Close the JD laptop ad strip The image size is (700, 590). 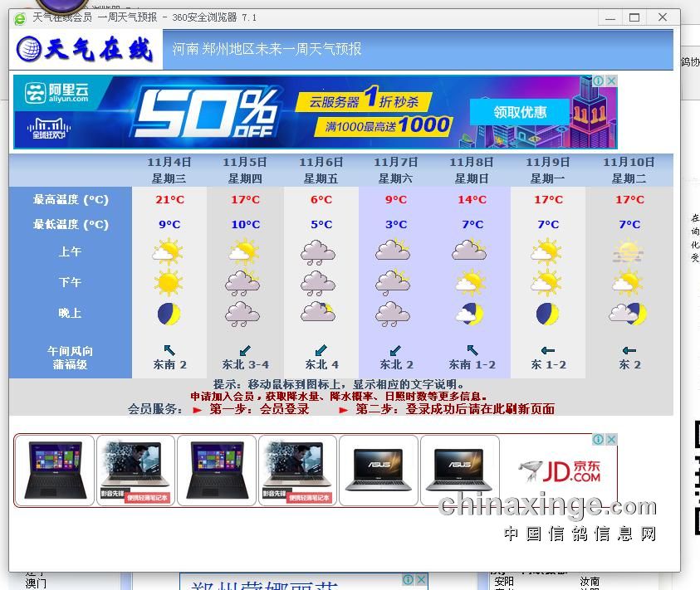[x=612, y=439]
